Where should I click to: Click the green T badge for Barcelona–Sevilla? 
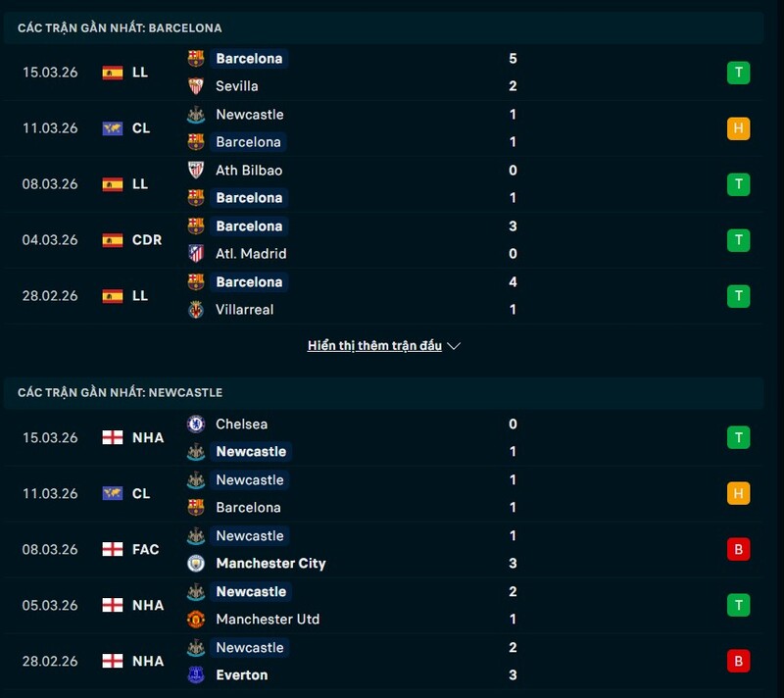[738, 73]
